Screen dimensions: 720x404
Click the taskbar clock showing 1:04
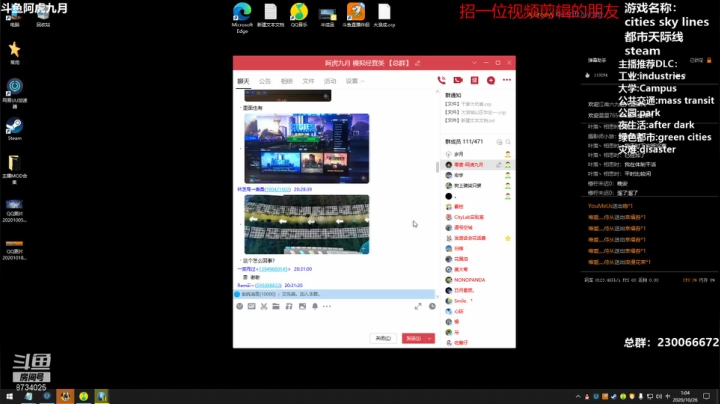click(685, 396)
